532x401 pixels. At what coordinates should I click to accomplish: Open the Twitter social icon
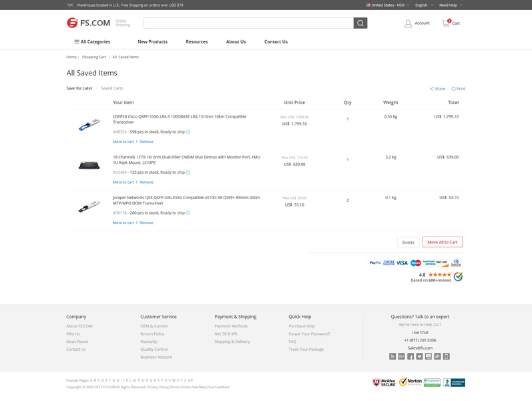point(419,356)
